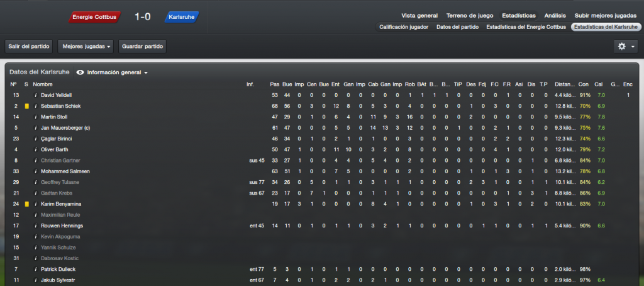Click the Salir del partido button
This screenshot has width=644, height=286.
[29, 47]
